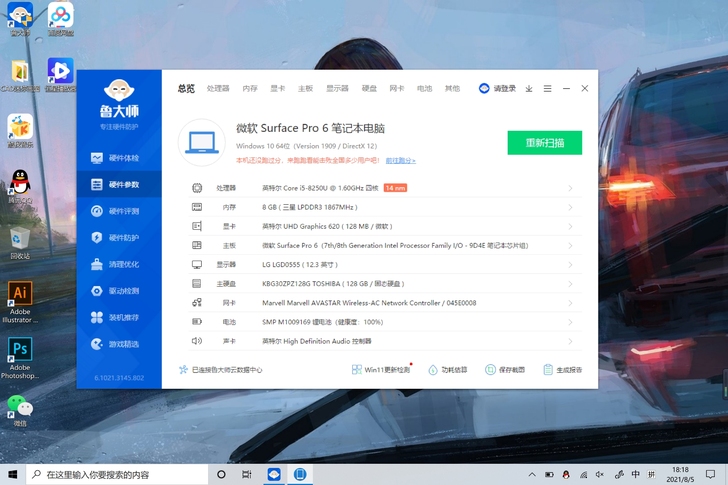728x485 pixels.
Task: Expand the 电池 row chevron
Action: 570,322
